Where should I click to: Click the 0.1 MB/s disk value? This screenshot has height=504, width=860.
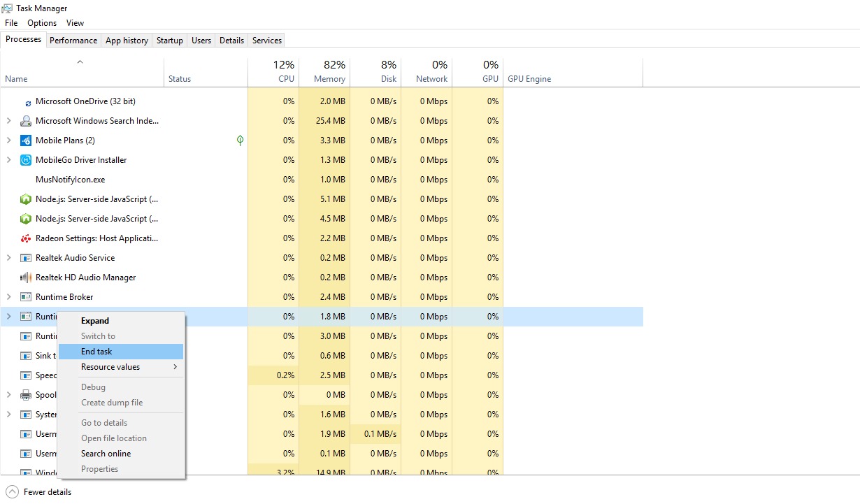pos(380,434)
